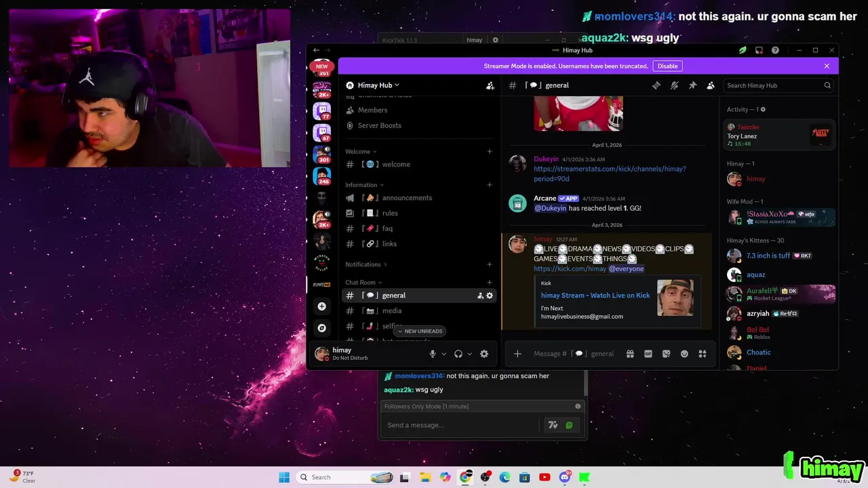Dismiss the Streamer Mode banner
Viewport: 868px width, 488px height.
pyautogui.click(x=827, y=66)
